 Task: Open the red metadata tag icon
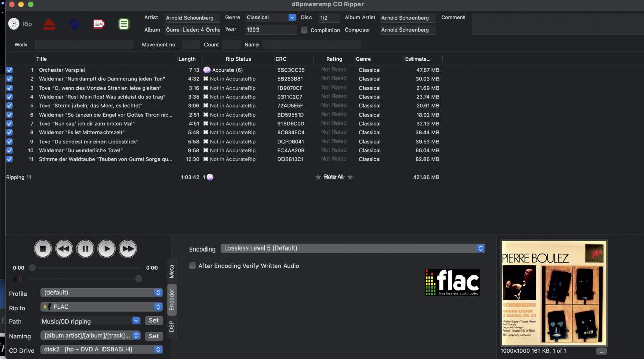[99, 24]
